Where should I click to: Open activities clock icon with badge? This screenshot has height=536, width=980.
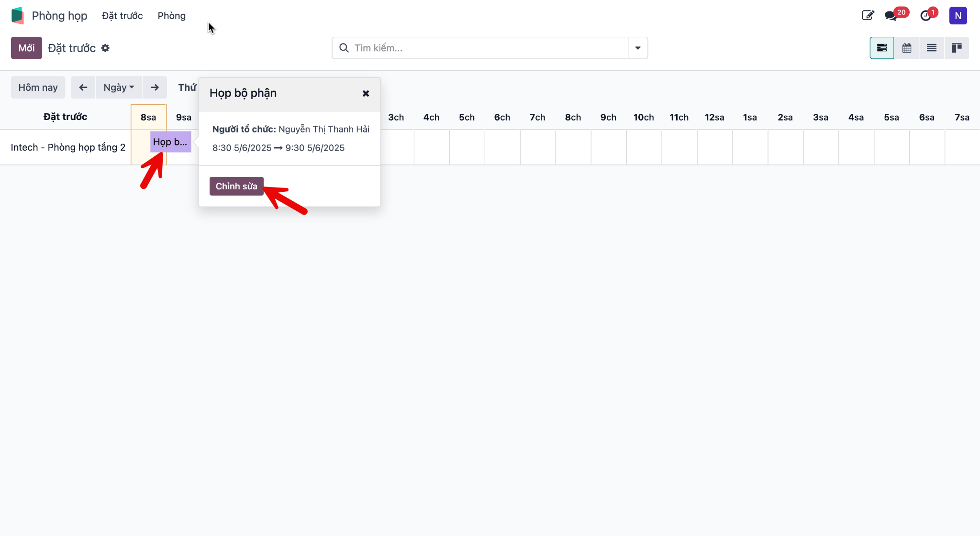tap(926, 16)
